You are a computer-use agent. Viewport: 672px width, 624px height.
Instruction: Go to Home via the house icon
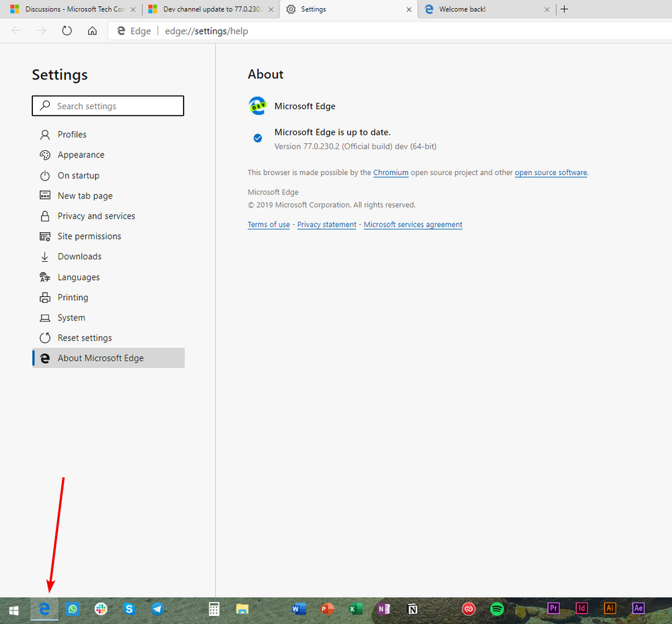(92, 31)
